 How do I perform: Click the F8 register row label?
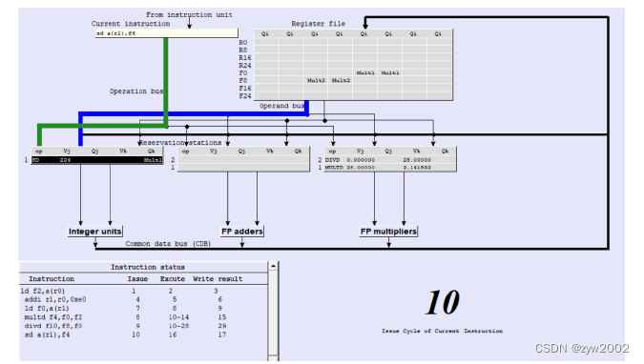pyautogui.click(x=243, y=80)
